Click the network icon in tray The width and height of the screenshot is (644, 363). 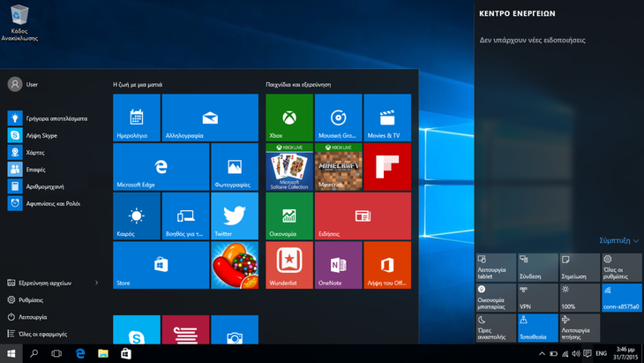(x=565, y=353)
